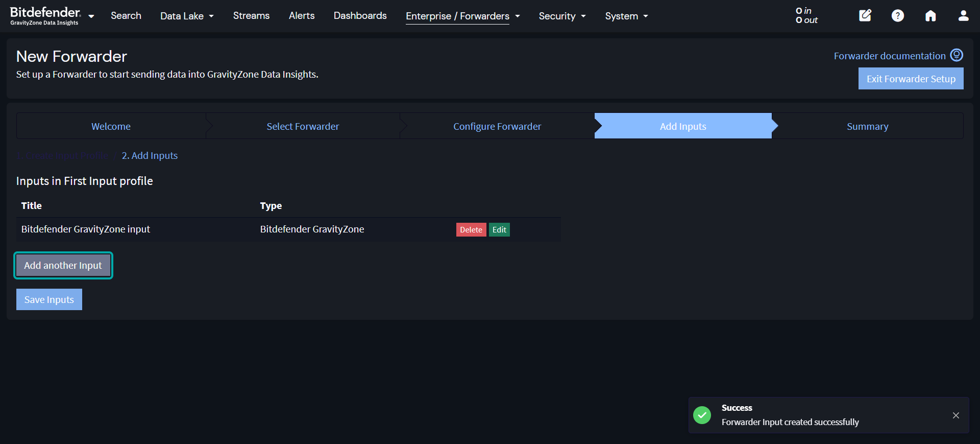Click the Save Inputs button

(x=49, y=299)
